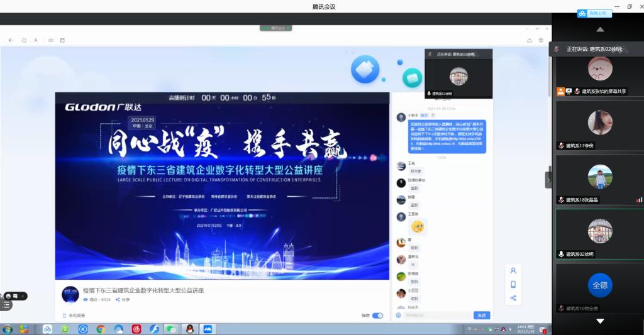Open Google Chrome from the taskbar
Image resolution: width=644 pixels, height=335 pixels.
point(101,329)
